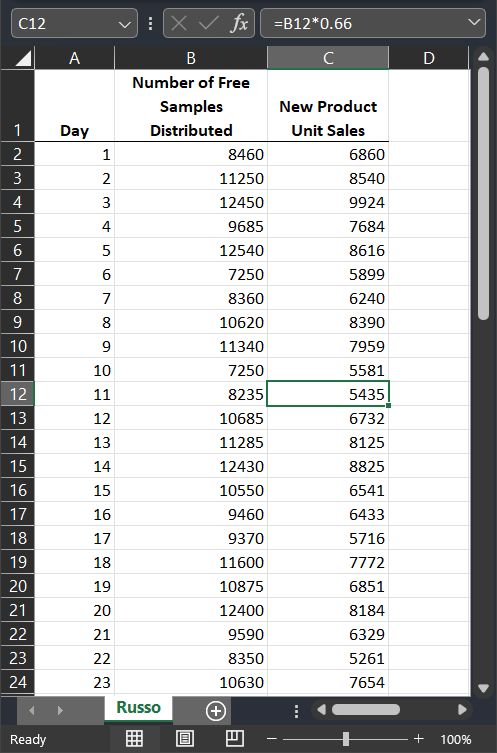Click cell with value 7654
The image size is (497, 753).
click(328, 682)
